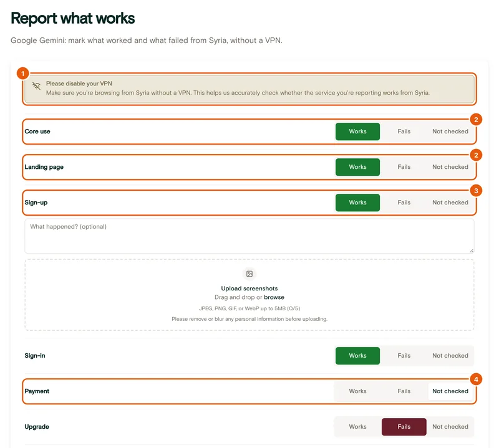The height and width of the screenshot is (448, 499).
Task: Click the Payment row label
Action: coord(37,391)
